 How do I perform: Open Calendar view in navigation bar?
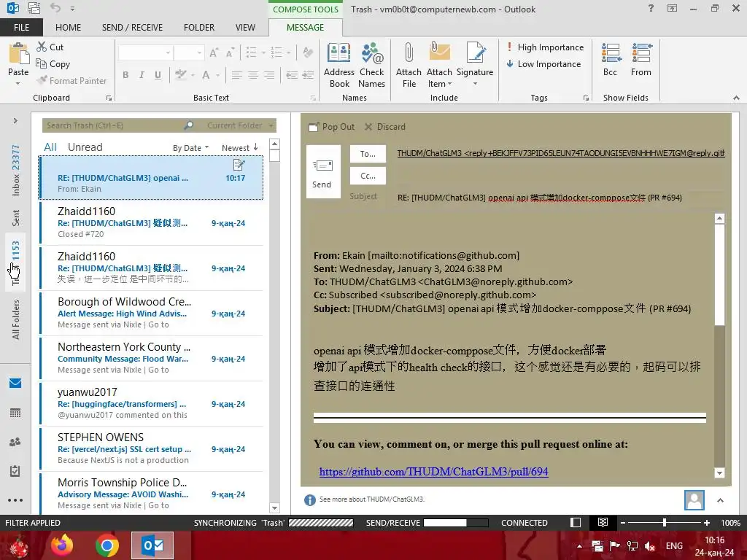coord(15,413)
